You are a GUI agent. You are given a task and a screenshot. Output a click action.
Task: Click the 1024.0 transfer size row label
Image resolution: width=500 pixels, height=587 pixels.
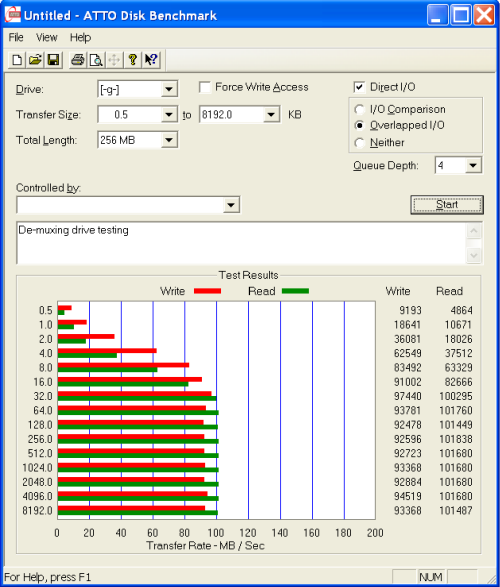pyautogui.click(x=37, y=468)
